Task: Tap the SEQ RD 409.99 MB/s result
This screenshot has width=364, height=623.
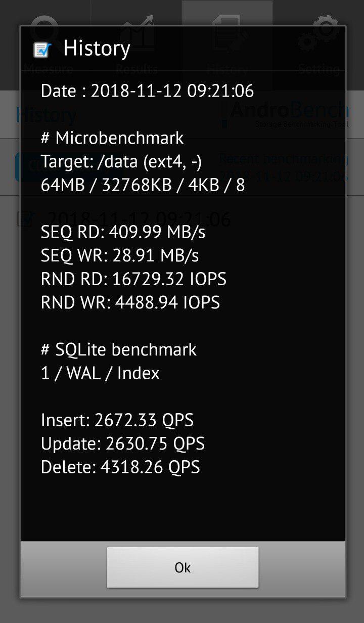Action: [x=123, y=233]
